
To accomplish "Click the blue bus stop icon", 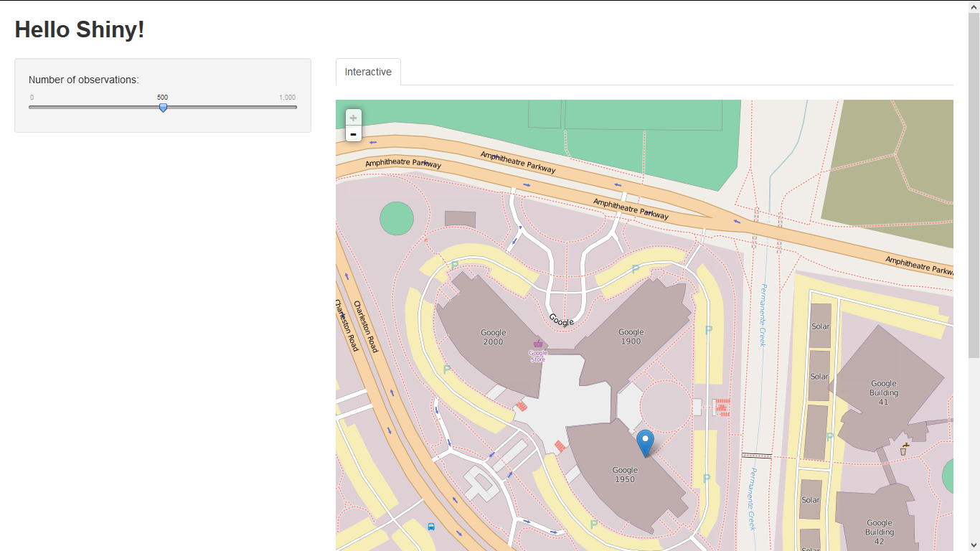I will tap(431, 526).
